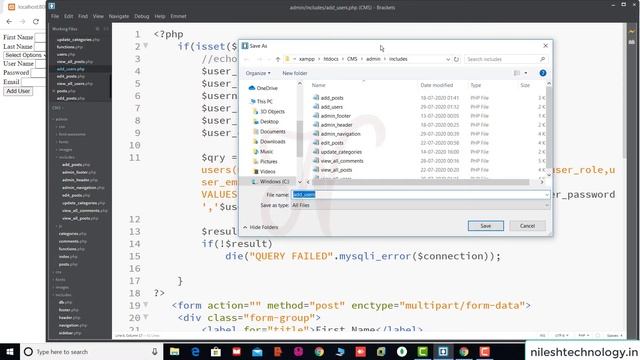Open the Edit menu in Brackets
The width and height of the screenshot is (640, 360).
coord(69,16)
